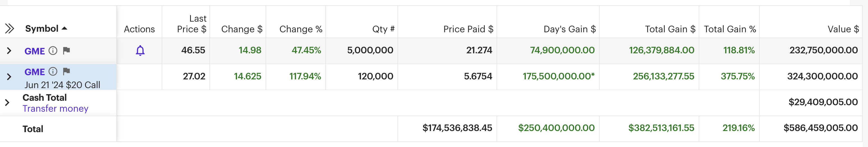Click the double-chevron expand-all icon in header
The width and height of the screenshot is (868, 147).
[10, 29]
